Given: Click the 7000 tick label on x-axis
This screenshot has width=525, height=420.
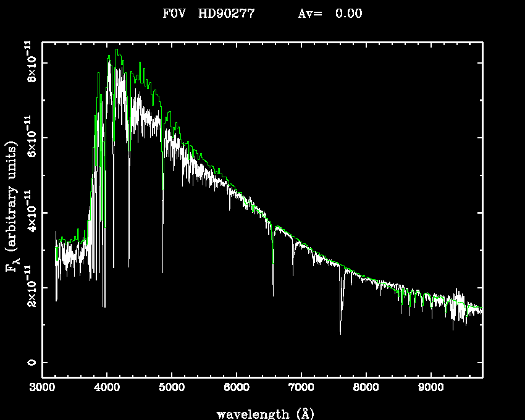Looking at the screenshot, I should click(301, 388).
